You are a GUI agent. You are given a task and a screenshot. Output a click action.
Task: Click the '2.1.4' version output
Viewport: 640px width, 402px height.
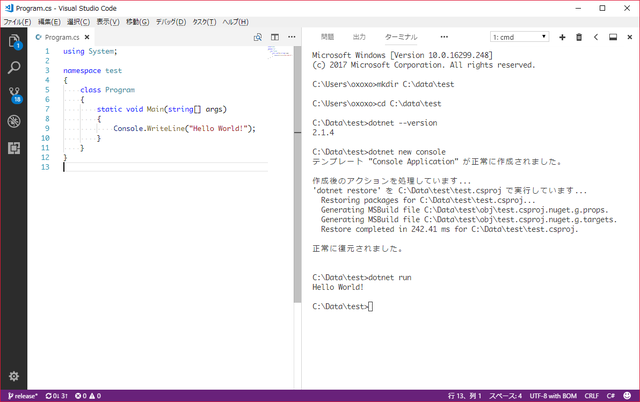click(323, 133)
